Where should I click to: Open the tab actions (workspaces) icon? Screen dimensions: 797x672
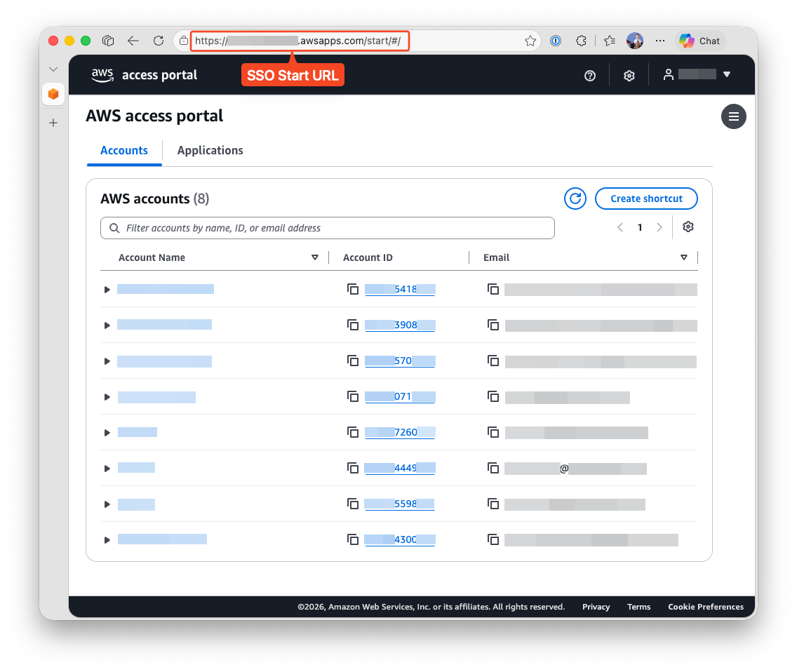pos(108,41)
